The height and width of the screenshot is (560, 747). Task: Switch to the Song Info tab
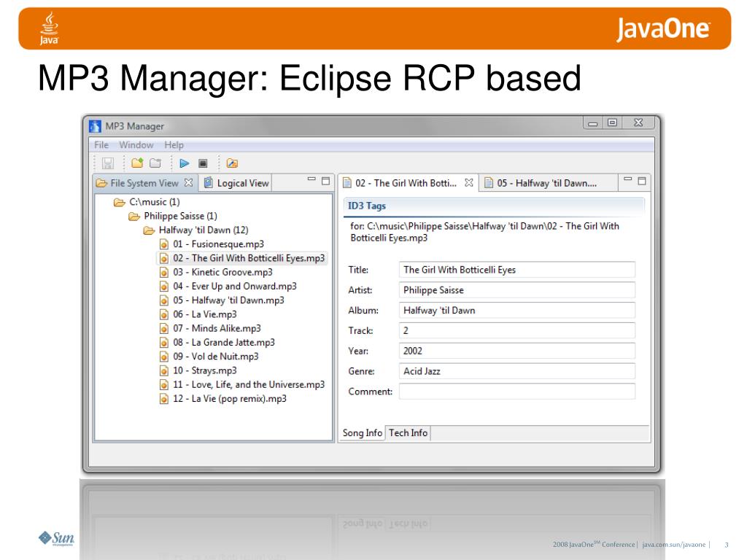pos(362,433)
